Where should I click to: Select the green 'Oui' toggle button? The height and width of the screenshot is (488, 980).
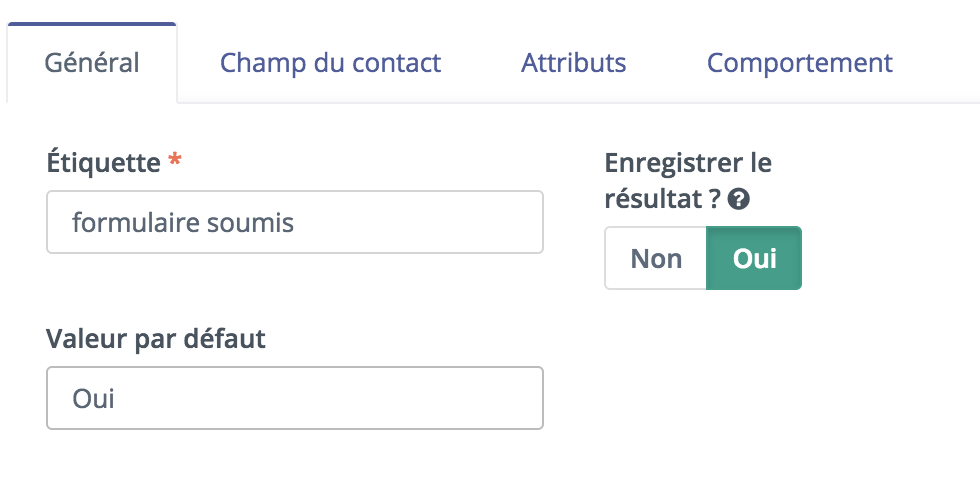click(754, 258)
